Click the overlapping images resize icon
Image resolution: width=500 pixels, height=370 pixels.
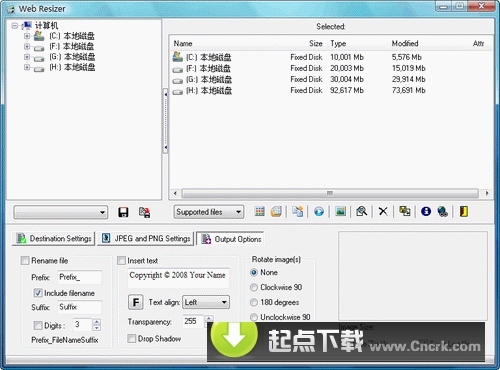click(x=405, y=211)
